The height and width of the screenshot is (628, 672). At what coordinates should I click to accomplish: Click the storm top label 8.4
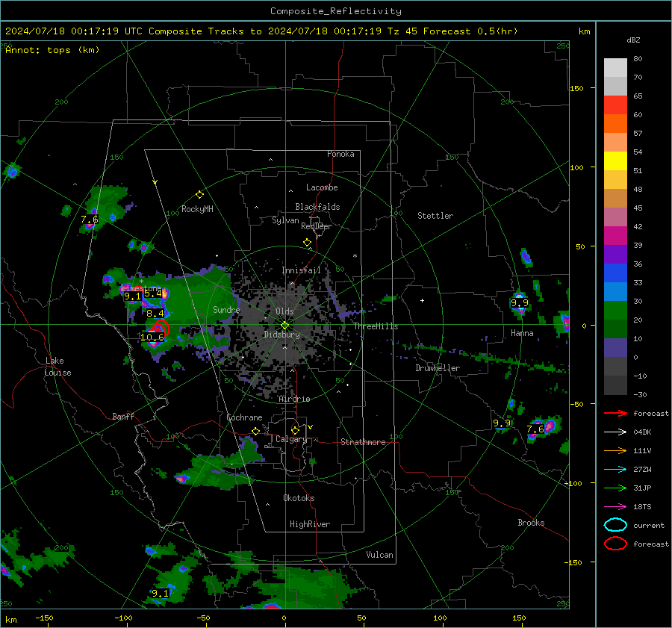pyautogui.click(x=155, y=314)
